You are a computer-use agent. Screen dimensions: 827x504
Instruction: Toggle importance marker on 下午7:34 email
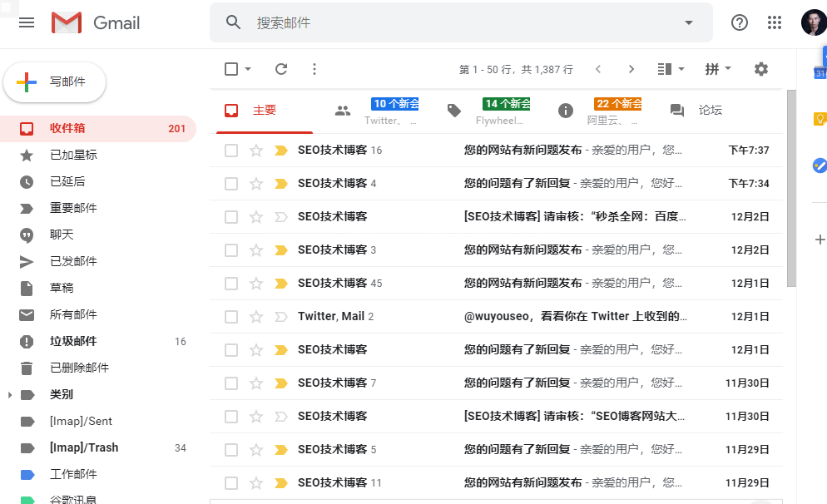280,184
